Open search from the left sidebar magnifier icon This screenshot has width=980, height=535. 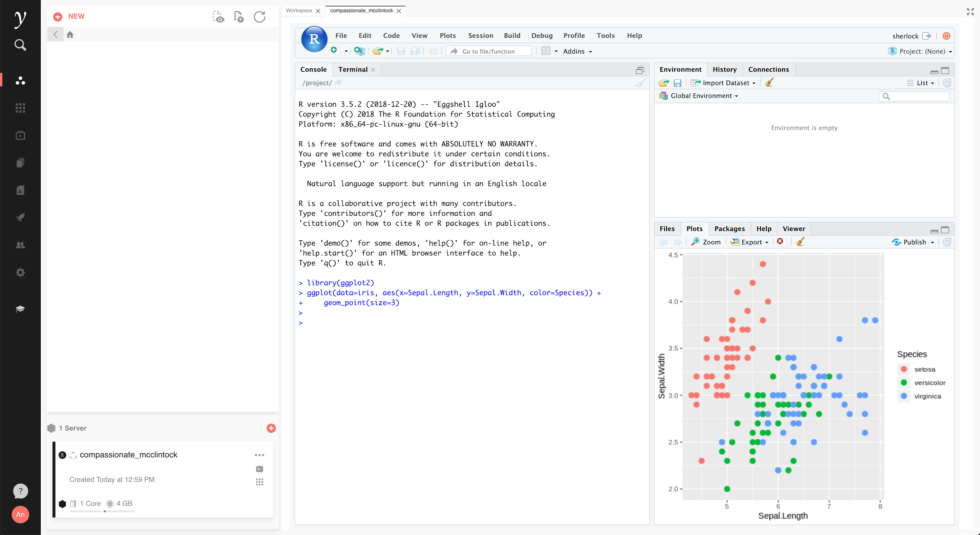(20, 45)
